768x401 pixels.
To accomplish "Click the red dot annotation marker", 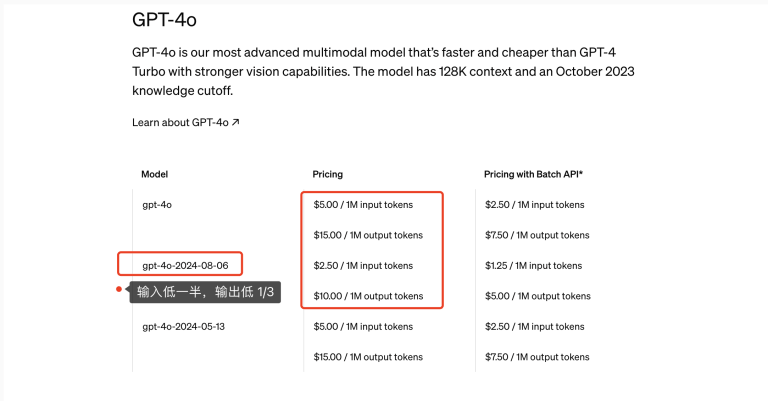I will click(x=119, y=291).
